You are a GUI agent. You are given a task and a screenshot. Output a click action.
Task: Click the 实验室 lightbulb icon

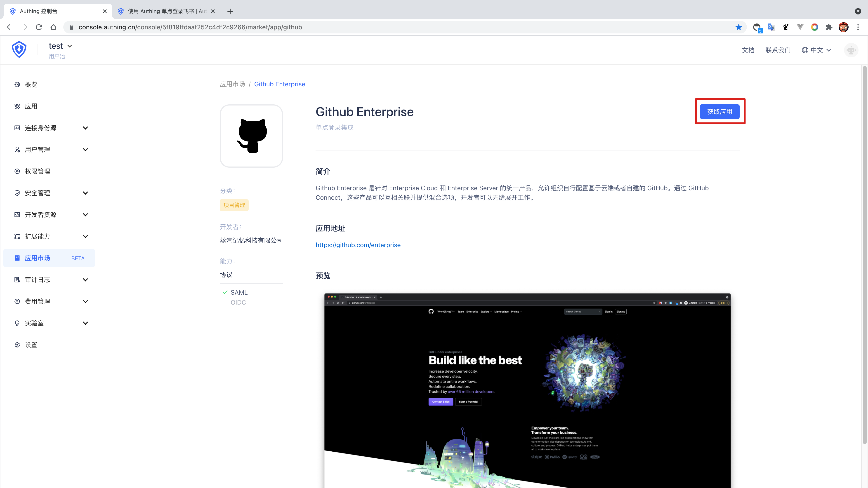(x=17, y=323)
